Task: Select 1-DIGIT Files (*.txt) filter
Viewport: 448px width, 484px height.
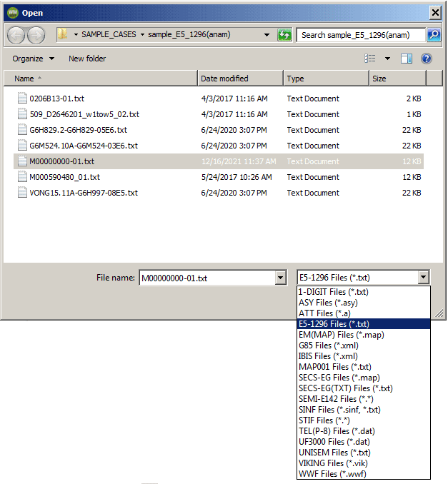Action: [364, 292]
